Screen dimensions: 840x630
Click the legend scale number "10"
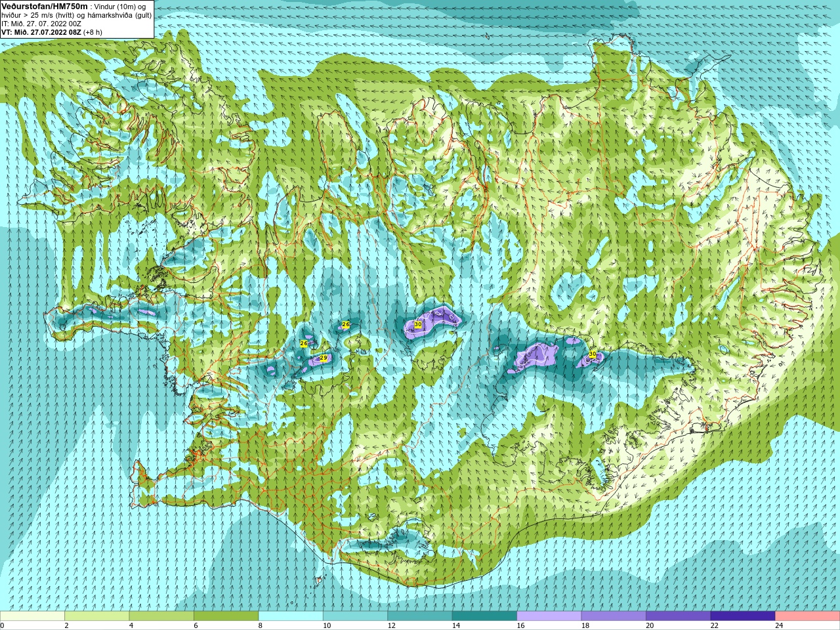pos(326,625)
